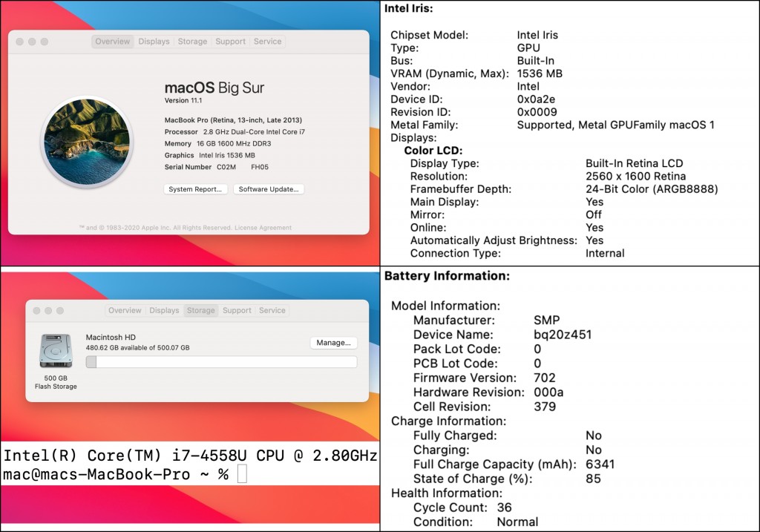Click "Supported, Metal GPUFamily macOS 1" value

(x=615, y=125)
